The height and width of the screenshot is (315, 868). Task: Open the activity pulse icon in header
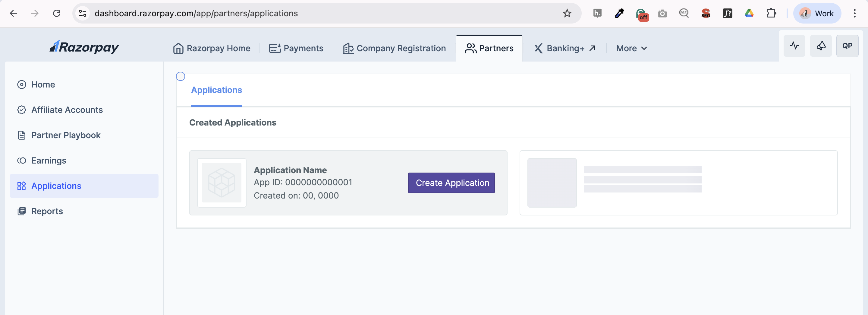pos(794,46)
